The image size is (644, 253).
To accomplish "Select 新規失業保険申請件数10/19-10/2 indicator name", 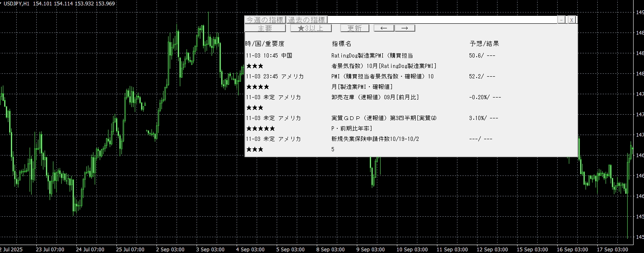I will pyautogui.click(x=375, y=139).
